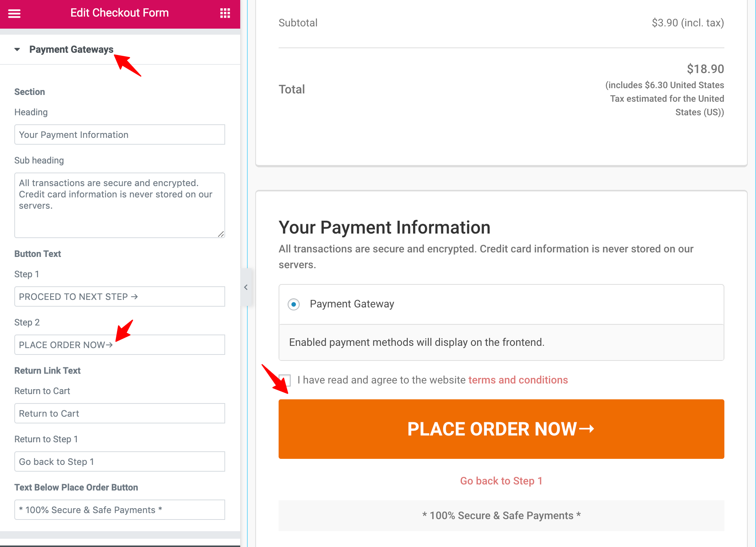Check the terms and conditions checkbox
The width and height of the screenshot is (756, 547).
285,380
